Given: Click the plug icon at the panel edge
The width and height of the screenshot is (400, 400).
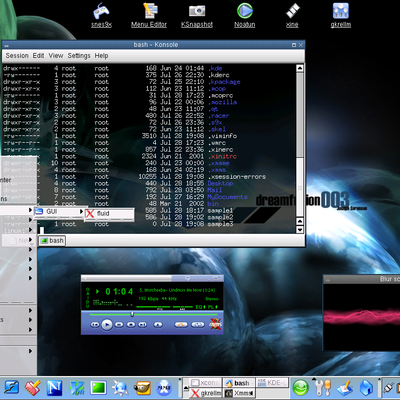Looking at the screenshot, I should point(387,388).
